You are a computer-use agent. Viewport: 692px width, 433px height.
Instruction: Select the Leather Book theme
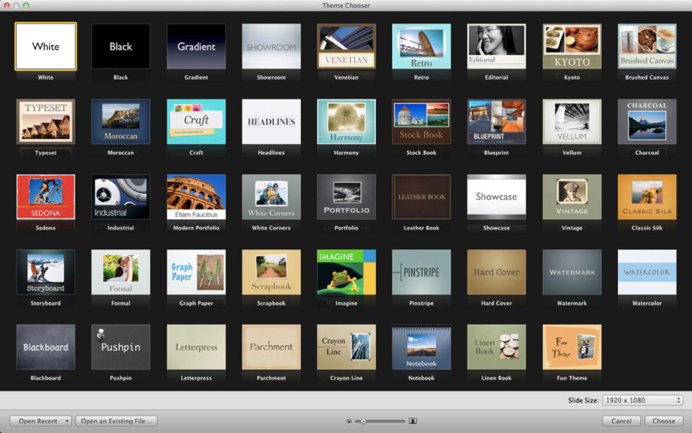tap(421, 197)
